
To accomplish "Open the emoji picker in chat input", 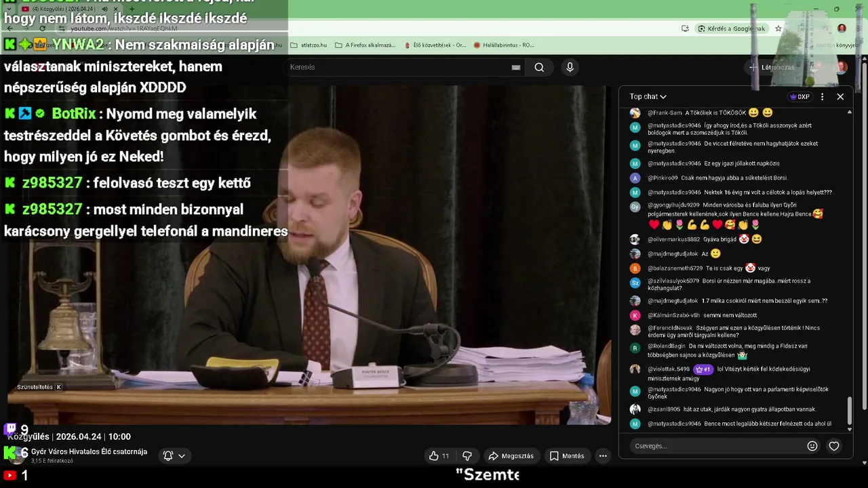I will point(812,446).
